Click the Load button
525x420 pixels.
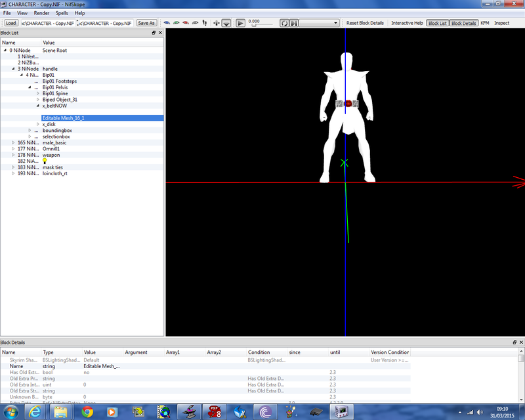11,23
